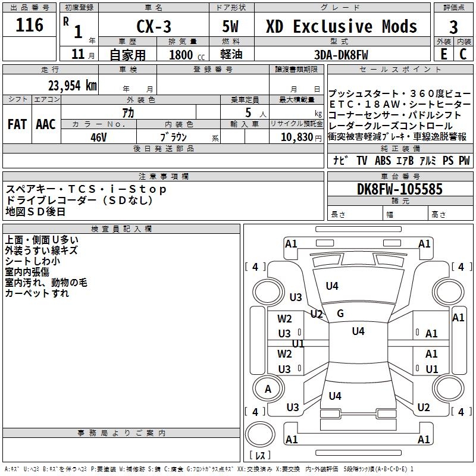The height and width of the screenshot is (476, 476).
Task: Select the registration month value 11
Action: (78, 54)
